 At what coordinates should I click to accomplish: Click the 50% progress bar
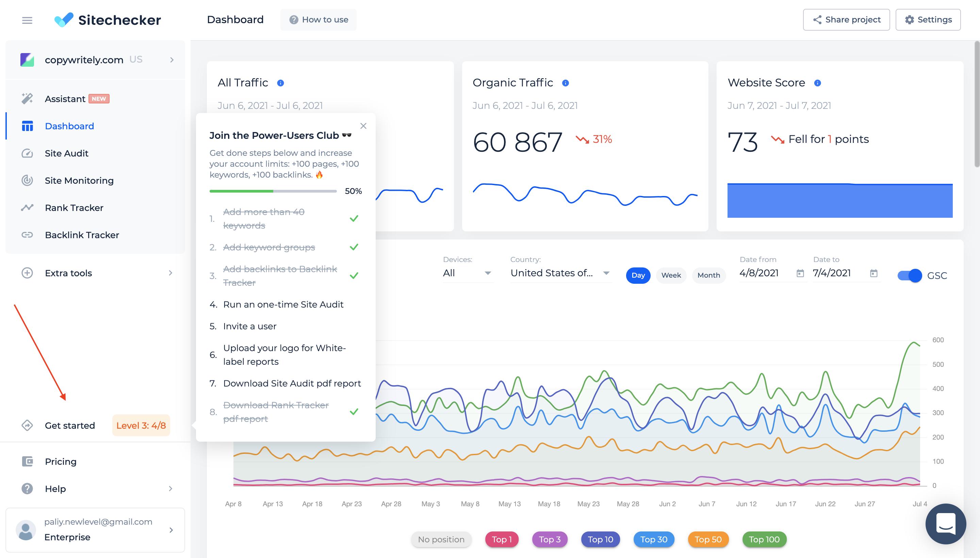(273, 191)
